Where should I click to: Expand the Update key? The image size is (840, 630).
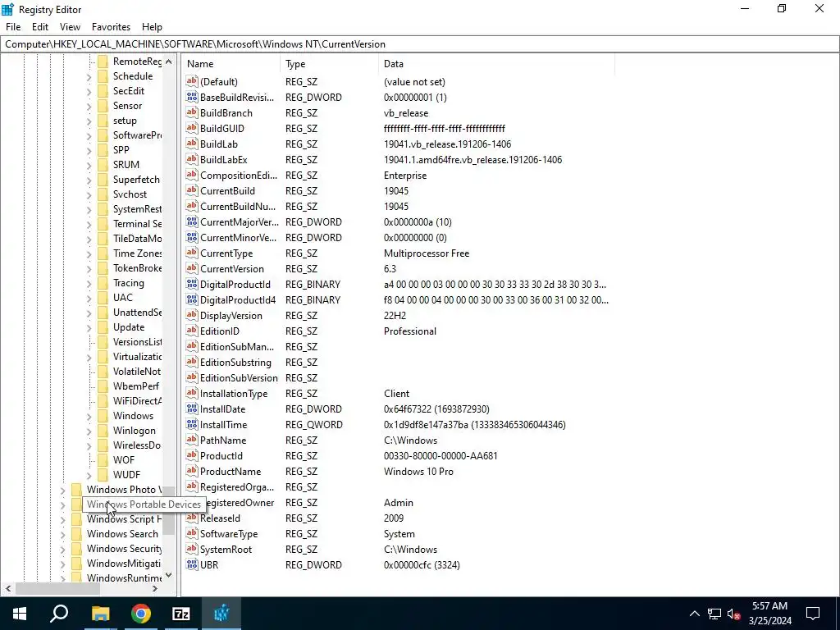point(89,328)
